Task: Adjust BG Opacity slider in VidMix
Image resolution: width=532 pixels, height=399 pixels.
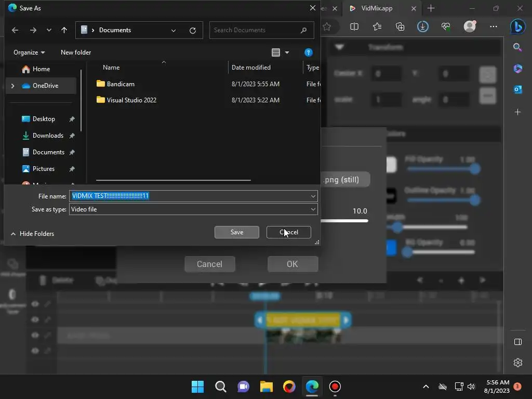Action: 407,252
